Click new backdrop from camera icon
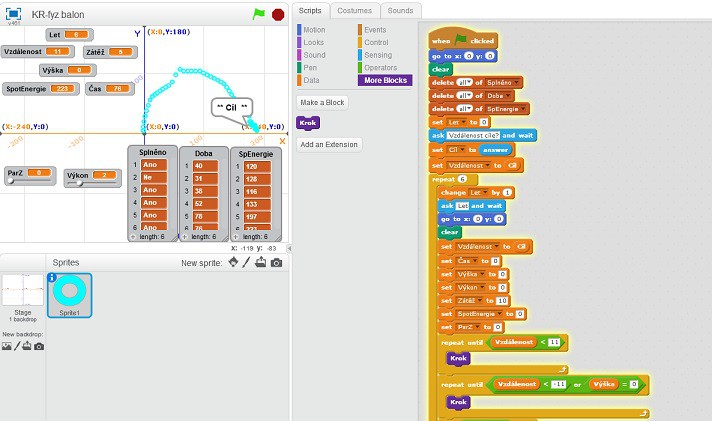 tap(39, 346)
